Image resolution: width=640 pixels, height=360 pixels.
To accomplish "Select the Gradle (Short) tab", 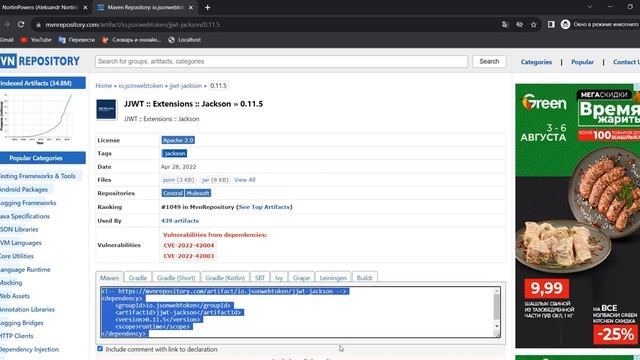I will tap(176, 278).
